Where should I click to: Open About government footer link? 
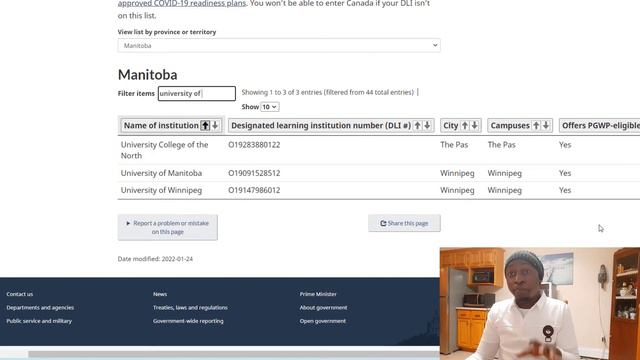tap(323, 307)
